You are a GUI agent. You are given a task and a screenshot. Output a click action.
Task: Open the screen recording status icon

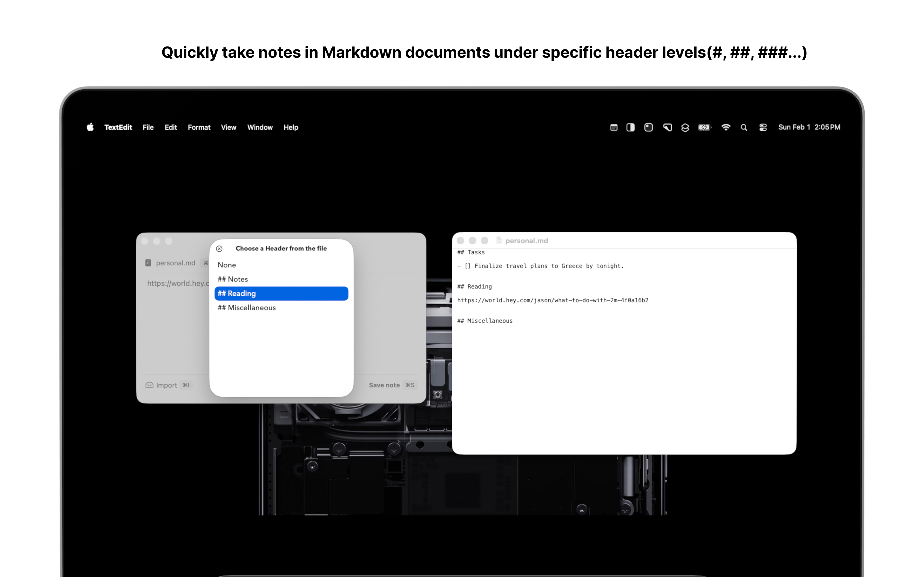[x=648, y=128]
